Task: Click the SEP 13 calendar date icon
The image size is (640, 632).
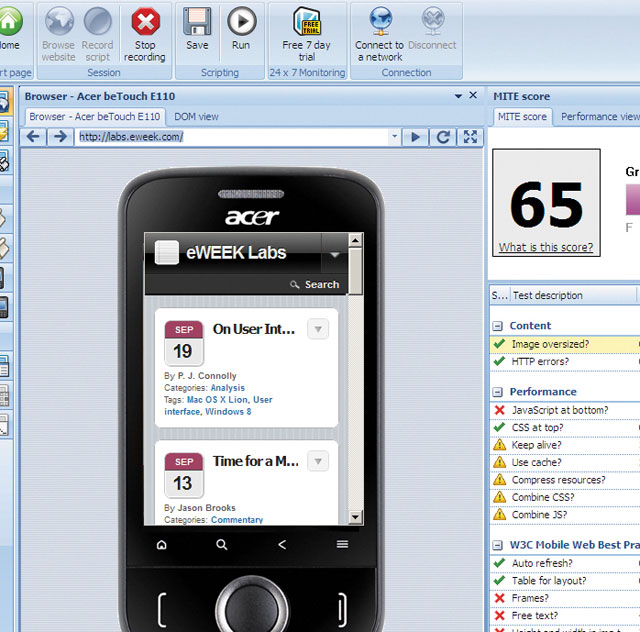Action: coord(184,475)
